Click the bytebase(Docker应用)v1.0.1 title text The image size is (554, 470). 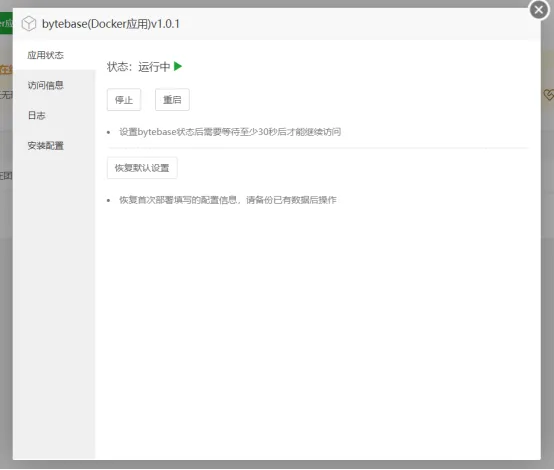point(111,24)
